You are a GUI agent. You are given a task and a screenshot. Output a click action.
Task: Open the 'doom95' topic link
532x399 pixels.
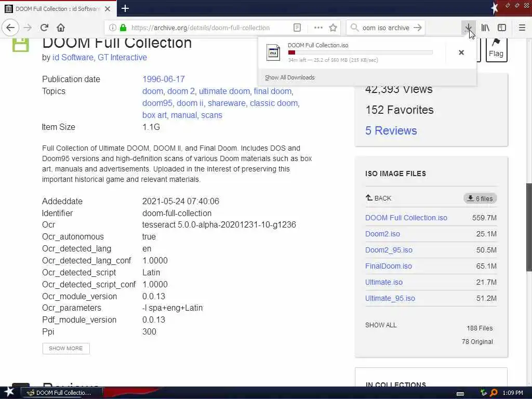pos(157,103)
